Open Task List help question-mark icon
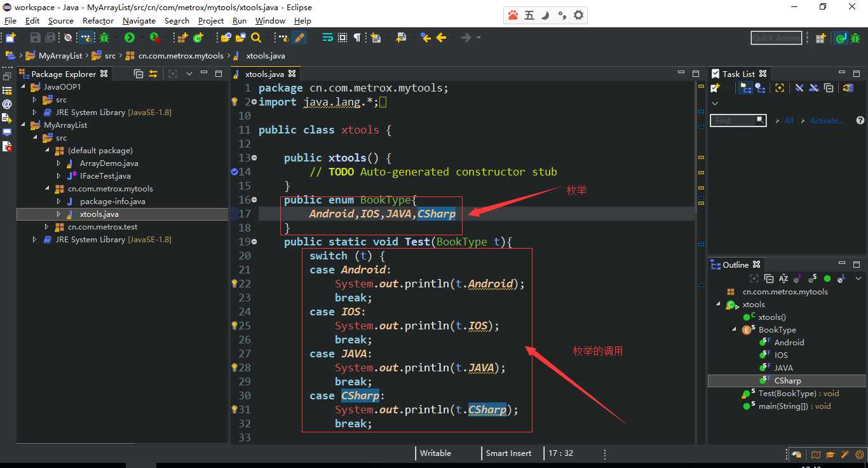Screen dimensions: 868x468 pyautogui.click(x=860, y=120)
